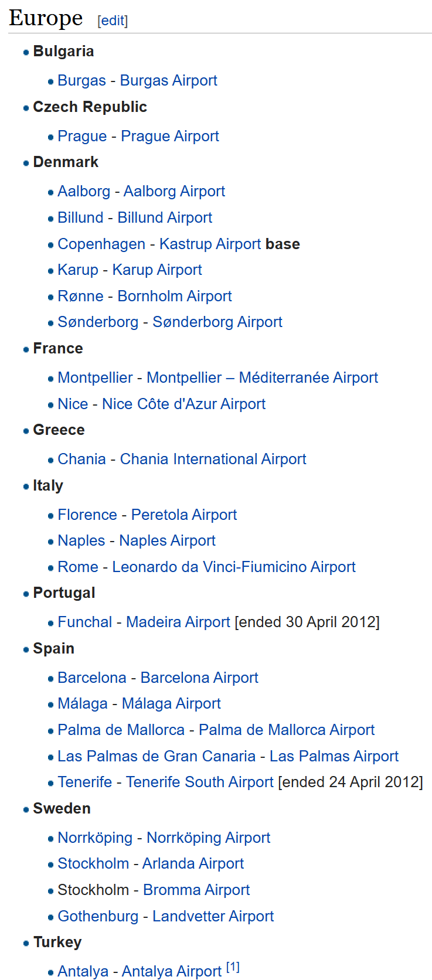Click the Bromma Airport link
This screenshot has height=980, width=432.
pyautogui.click(x=196, y=890)
